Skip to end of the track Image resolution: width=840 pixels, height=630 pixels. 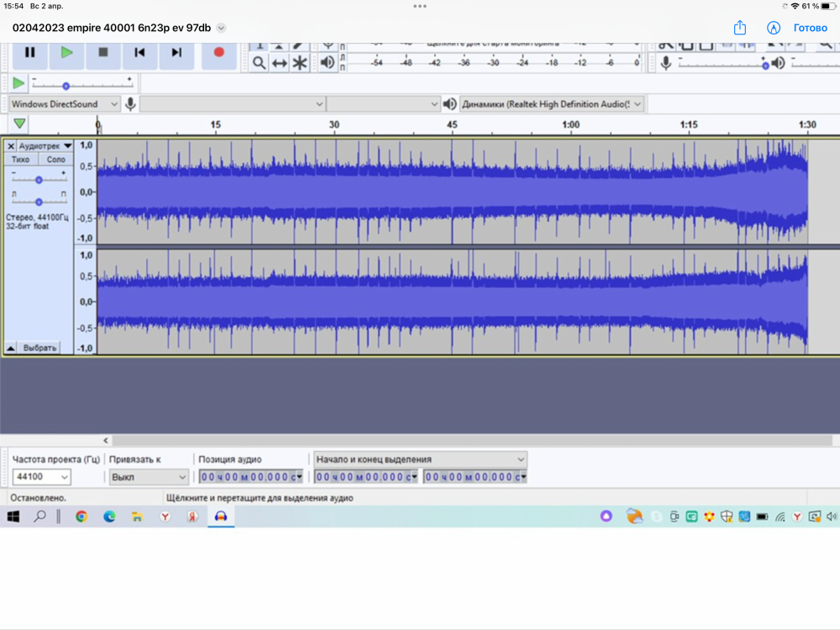click(x=176, y=52)
